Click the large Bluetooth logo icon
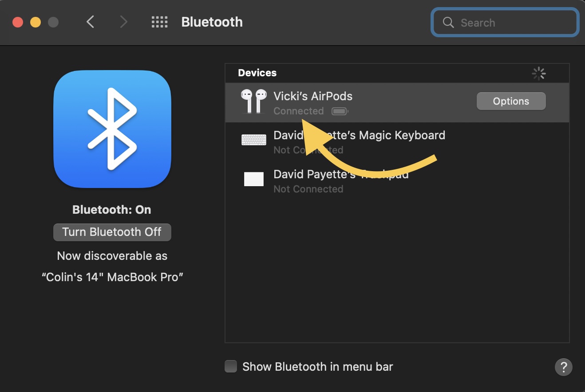The height and width of the screenshot is (392, 585). click(112, 129)
